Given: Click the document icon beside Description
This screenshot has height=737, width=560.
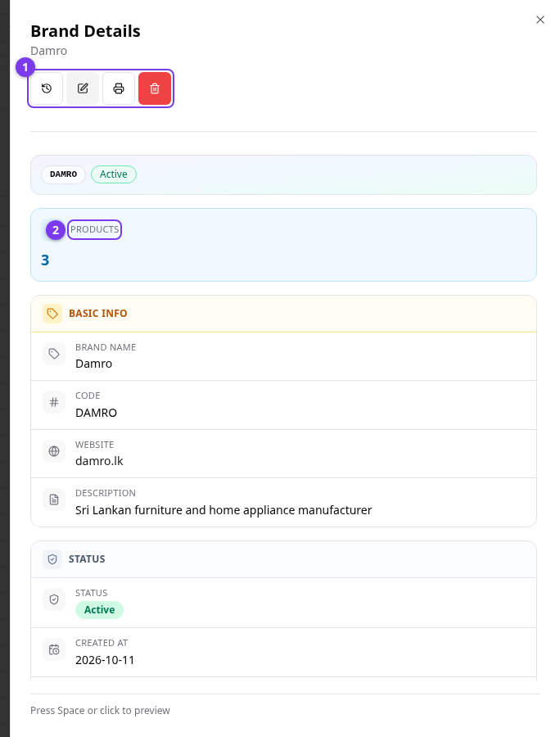Looking at the screenshot, I should [x=54, y=500].
